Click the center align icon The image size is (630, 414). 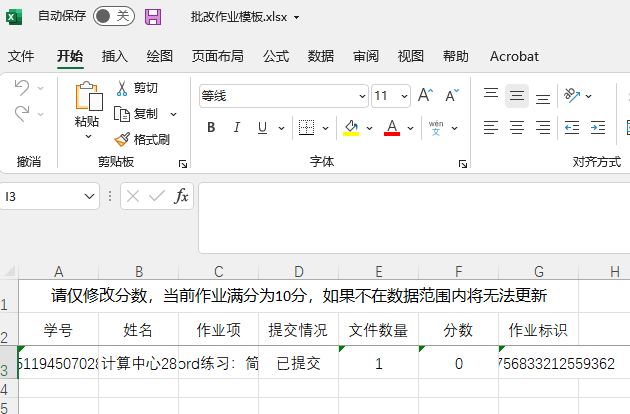[x=516, y=127]
